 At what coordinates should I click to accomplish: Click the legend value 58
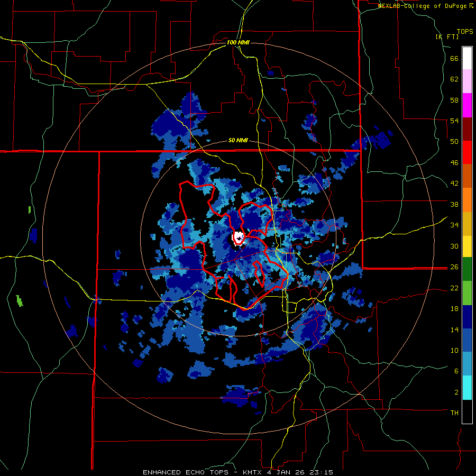(454, 100)
